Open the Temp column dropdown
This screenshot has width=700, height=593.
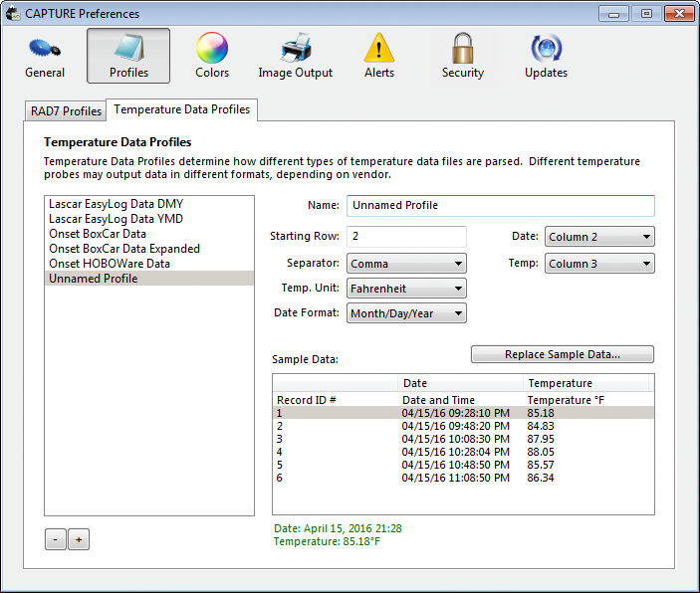tap(599, 264)
